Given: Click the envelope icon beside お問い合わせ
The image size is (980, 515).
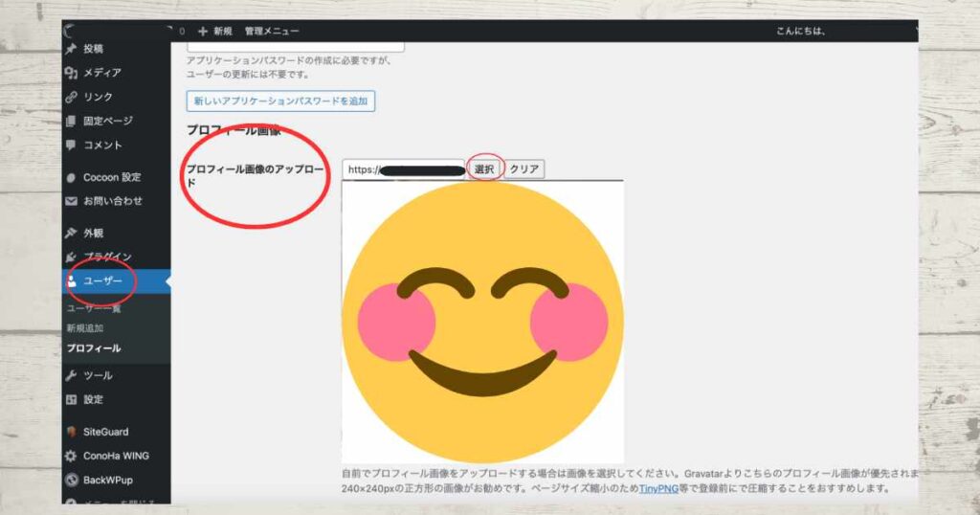Looking at the screenshot, I should [x=71, y=201].
